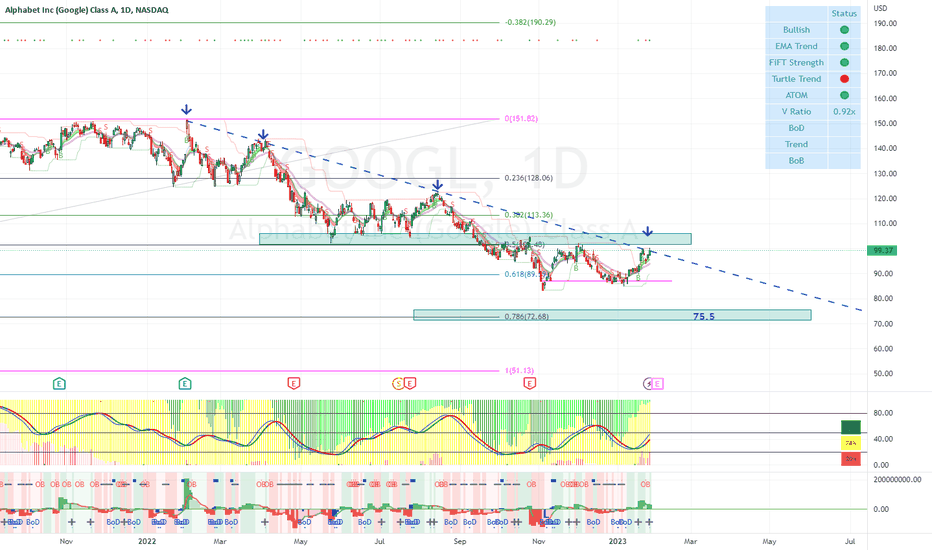
Task: Click the 75.5 price text label
Action: point(704,316)
